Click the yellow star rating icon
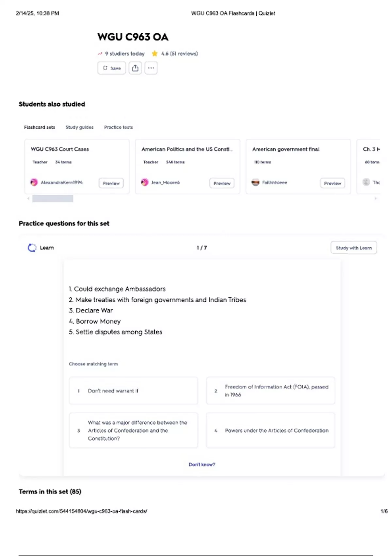 click(x=155, y=54)
